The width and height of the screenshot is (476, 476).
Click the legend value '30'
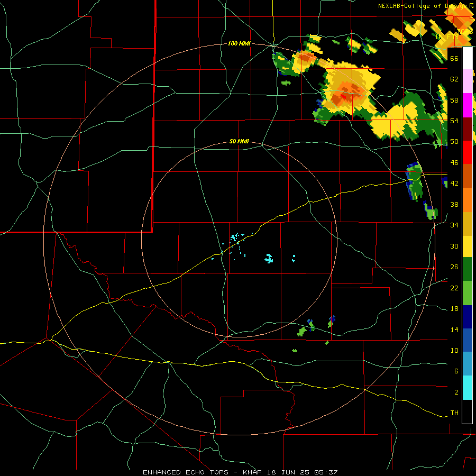(454, 246)
